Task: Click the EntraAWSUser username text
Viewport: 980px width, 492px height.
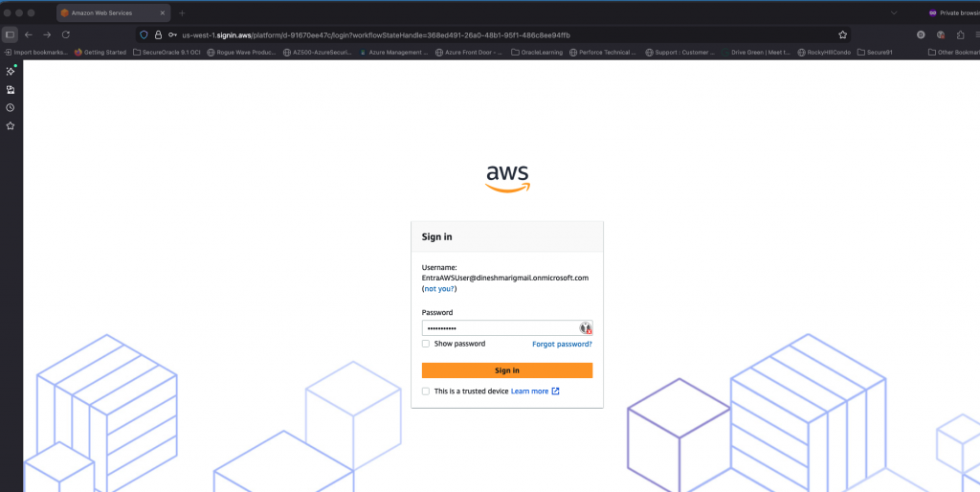Action: point(505,278)
